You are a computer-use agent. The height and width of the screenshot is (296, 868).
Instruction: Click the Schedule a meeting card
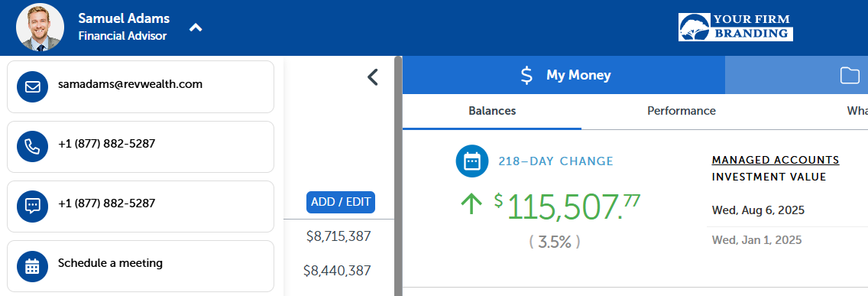[141, 266]
